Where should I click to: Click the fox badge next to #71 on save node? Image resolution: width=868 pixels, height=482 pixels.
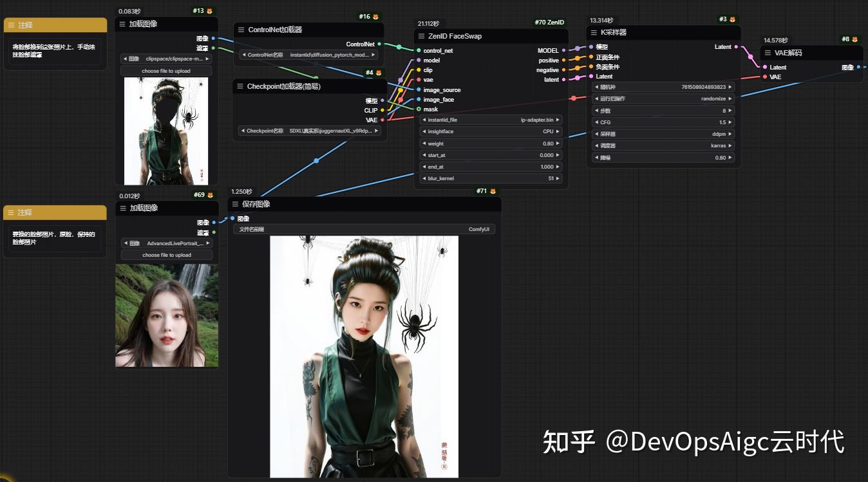[492, 190]
